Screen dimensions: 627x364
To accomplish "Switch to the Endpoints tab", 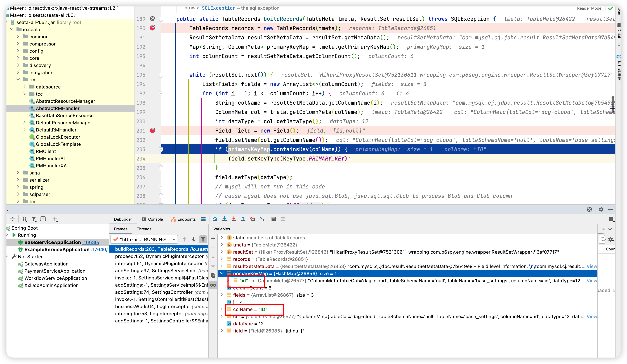I will tap(183, 219).
